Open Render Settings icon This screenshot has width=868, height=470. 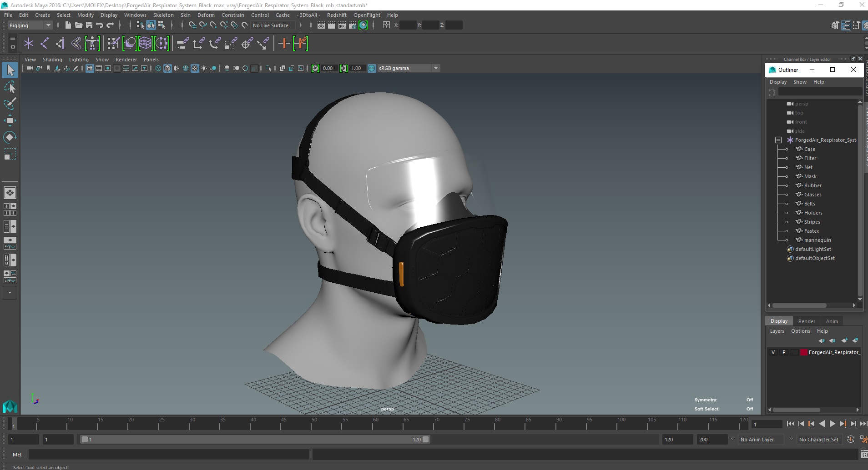coord(353,25)
